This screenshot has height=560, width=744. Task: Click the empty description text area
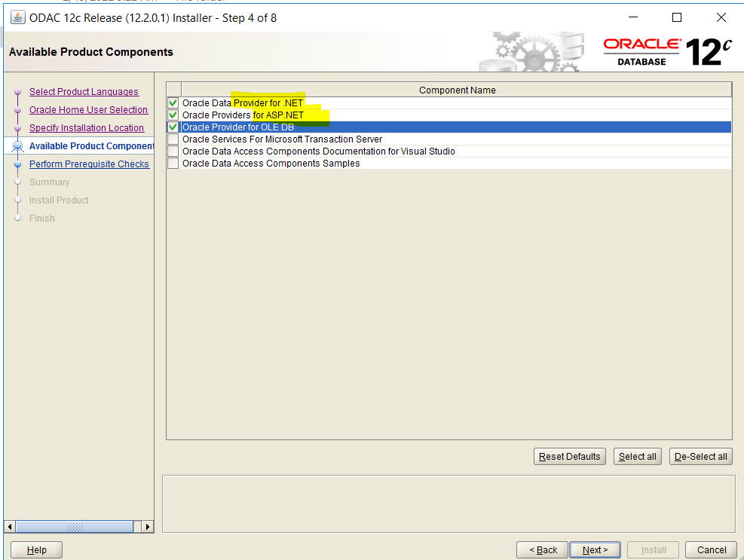pos(449,504)
